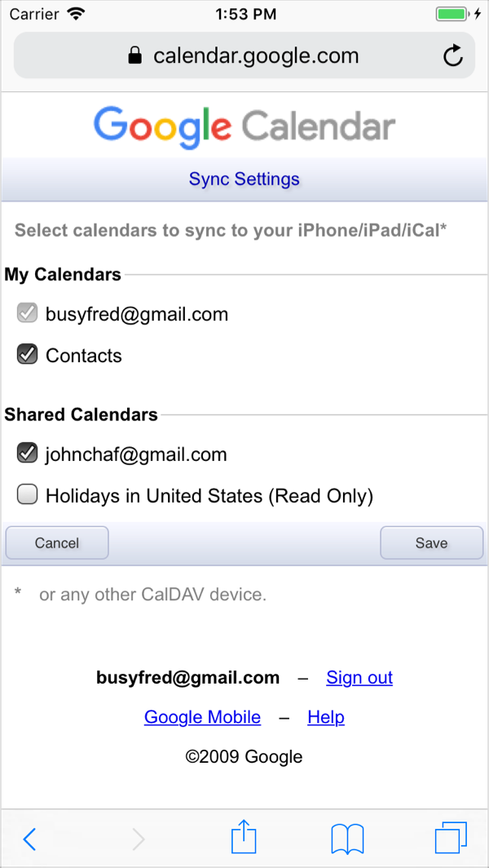Image resolution: width=489 pixels, height=868 pixels.
Task: Uncheck the Contacts calendar checkbox
Action: point(28,355)
